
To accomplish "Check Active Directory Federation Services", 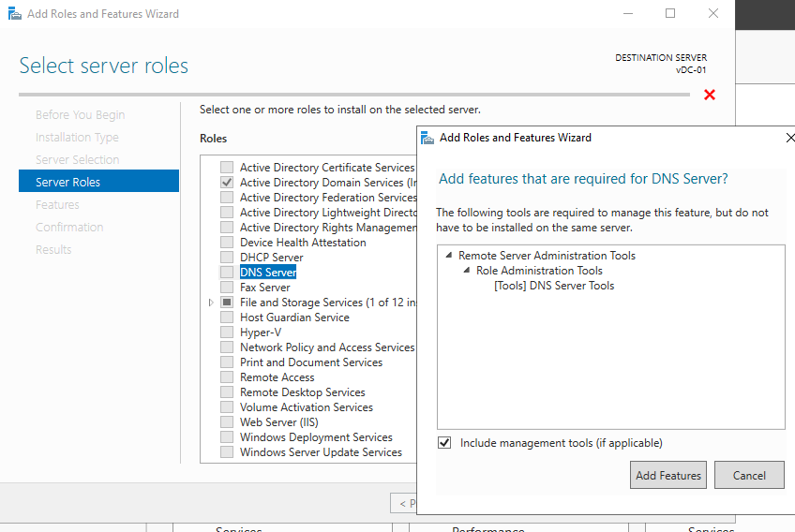I will click(x=227, y=197).
